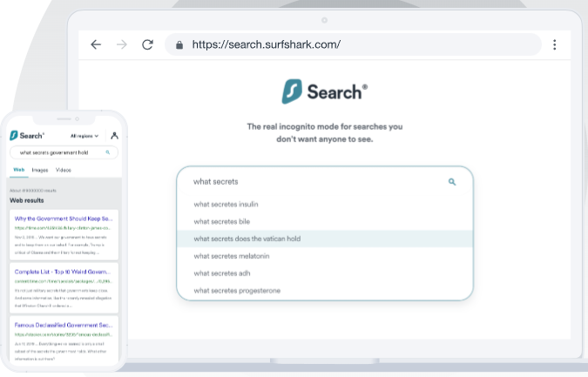
Task: Reload the page with the refresh icon
Action: [x=147, y=44]
